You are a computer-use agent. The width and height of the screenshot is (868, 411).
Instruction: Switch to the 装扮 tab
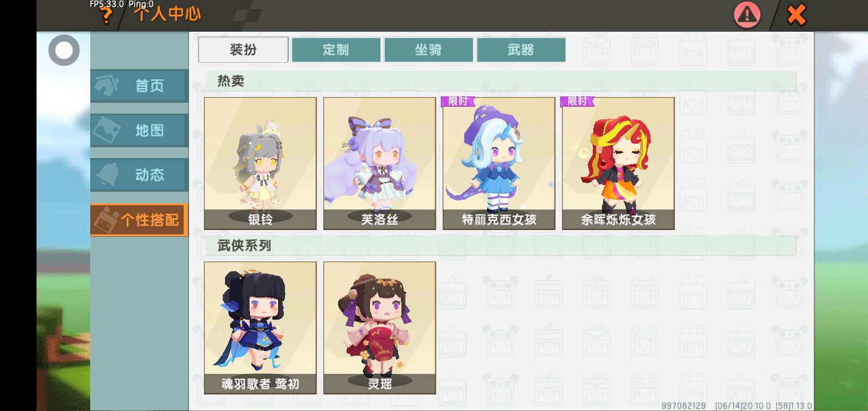[x=243, y=50]
